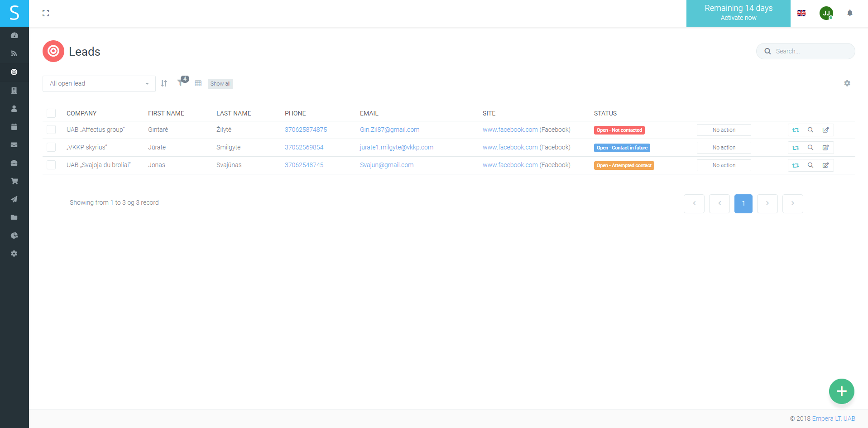Sort by LAST NAME column header
This screenshot has height=428, width=868.
pos(234,113)
